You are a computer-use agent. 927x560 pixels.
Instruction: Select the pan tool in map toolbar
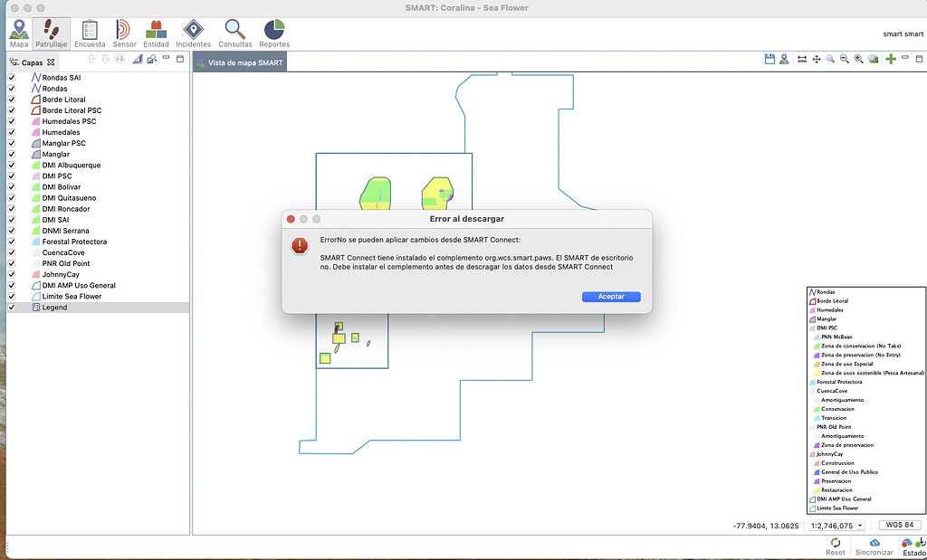point(817,59)
